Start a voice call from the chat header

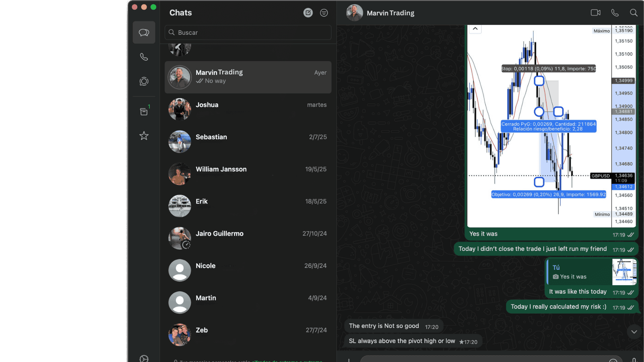tap(615, 13)
